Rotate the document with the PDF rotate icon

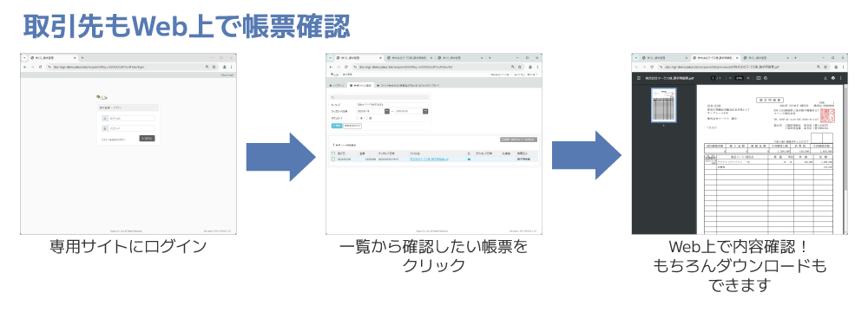766,78
